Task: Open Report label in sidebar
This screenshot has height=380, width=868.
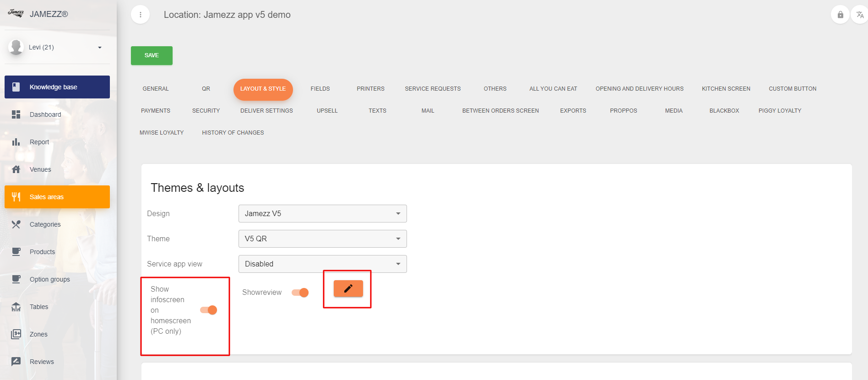Action: pos(39,142)
